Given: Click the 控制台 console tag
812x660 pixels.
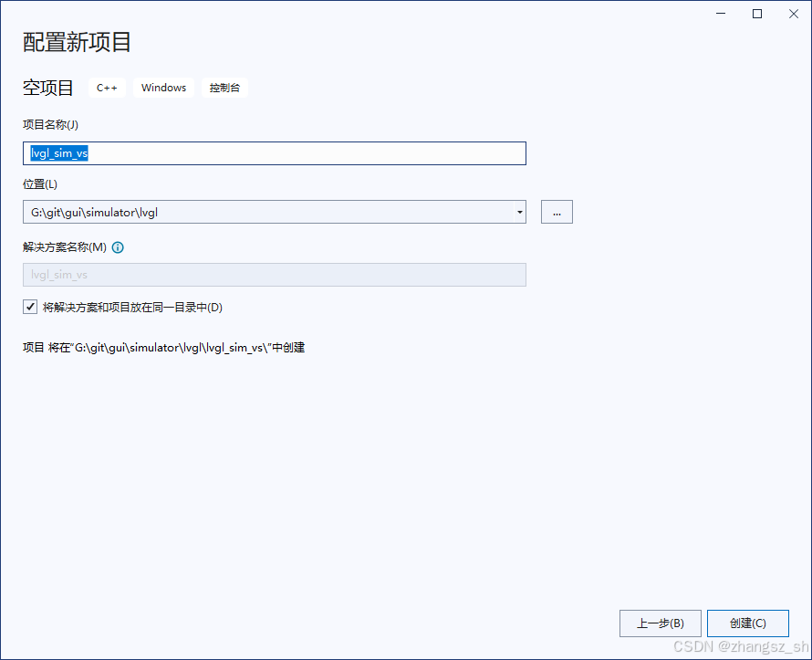Looking at the screenshot, I should 224,88.
